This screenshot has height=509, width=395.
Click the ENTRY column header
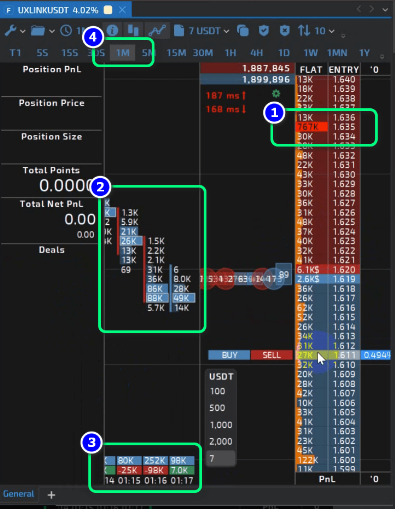tap(344, 70)
